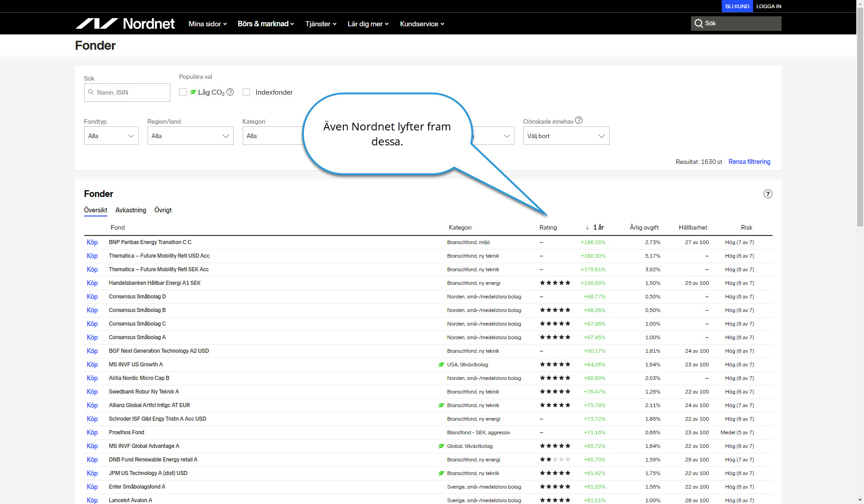Viewport: 864px width, 504px height.
Task: Click sort arrow next to 1 år
Action: click(587, 227)
